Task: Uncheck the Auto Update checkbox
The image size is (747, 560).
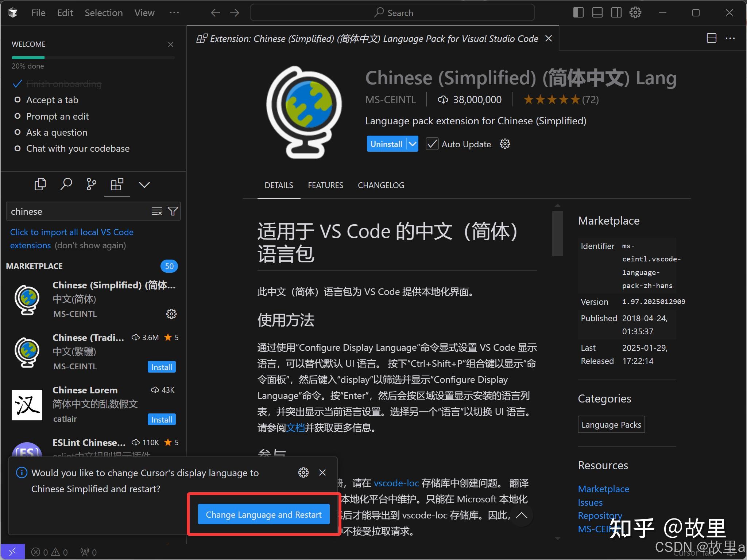Action: coord(432,144)
